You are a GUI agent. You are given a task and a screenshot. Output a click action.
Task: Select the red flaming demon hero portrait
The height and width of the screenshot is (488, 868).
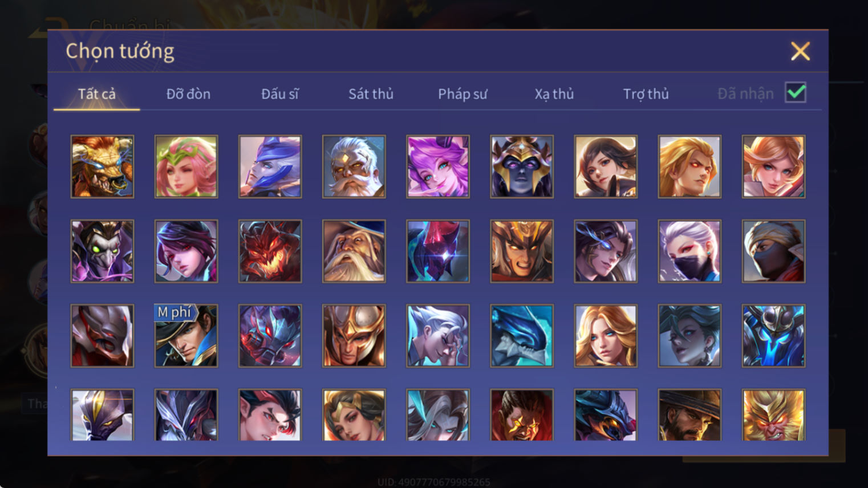[x=270, y=251]
